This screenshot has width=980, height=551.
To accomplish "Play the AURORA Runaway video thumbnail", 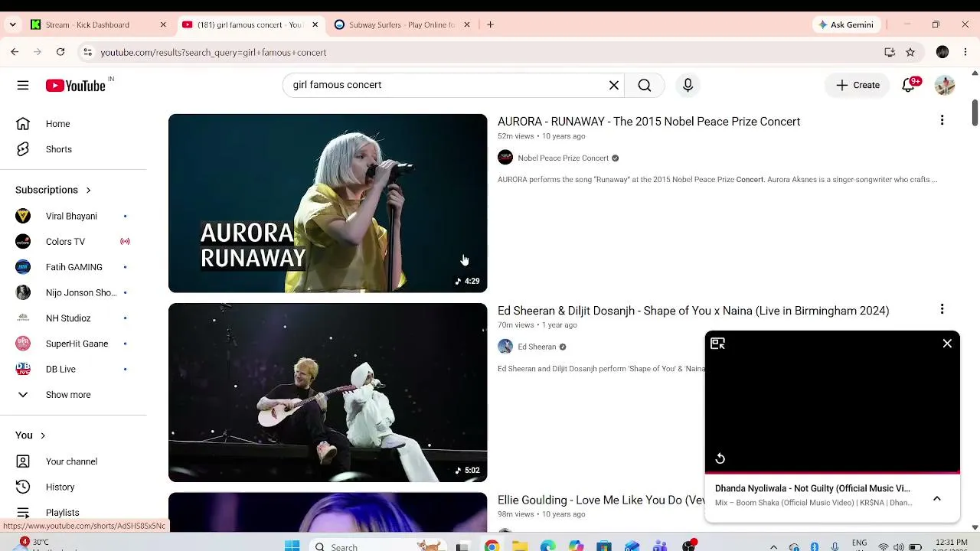I will point(328,204).
